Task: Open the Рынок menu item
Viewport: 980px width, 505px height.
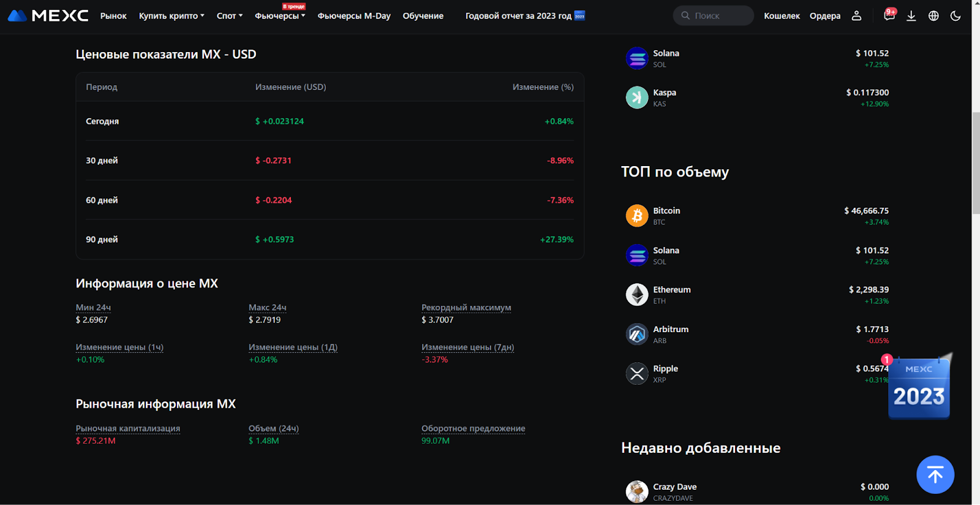Action: 113,16
